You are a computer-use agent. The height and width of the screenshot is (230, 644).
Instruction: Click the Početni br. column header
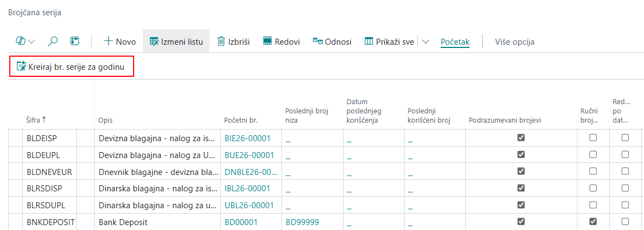click(x=240, y=120)
